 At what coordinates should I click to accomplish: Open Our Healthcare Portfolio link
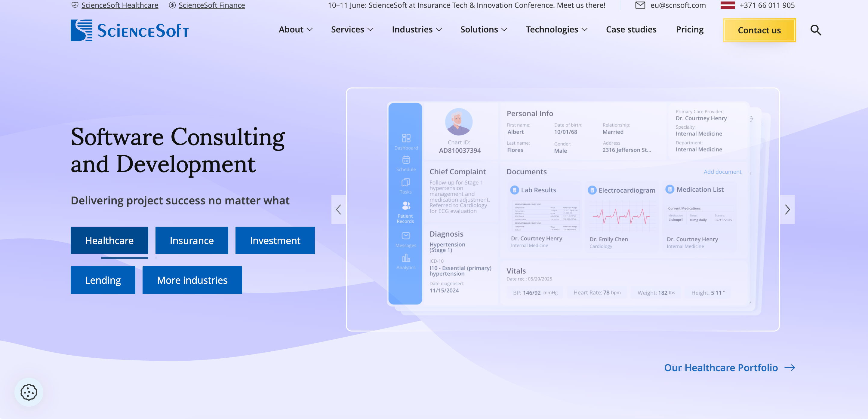pos(729,368)
